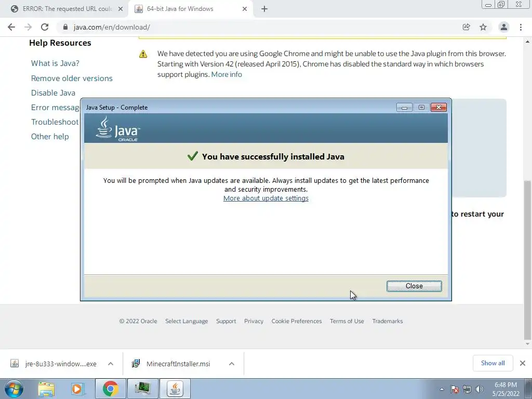Viewport: 532px width, 399px height.
Task: Minimize the Java Setup dialog
Action: coord(404,108)
